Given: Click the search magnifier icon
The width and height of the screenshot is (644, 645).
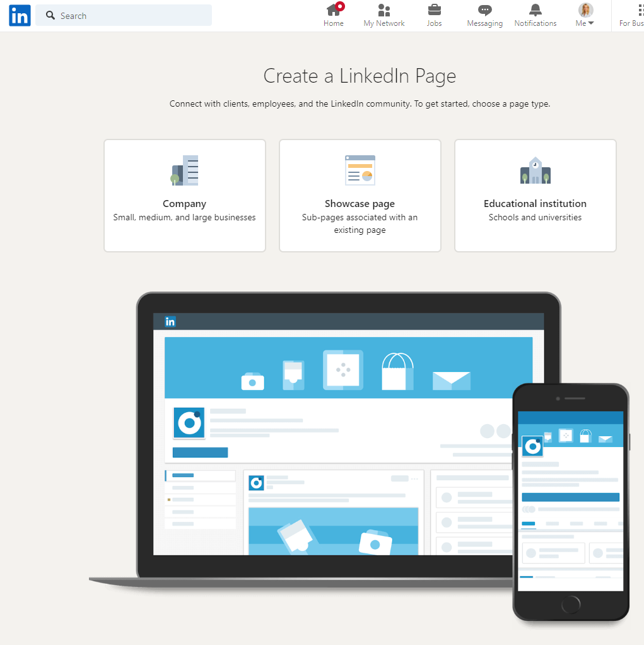Looking at the screenshot, I should coord(50,16).
